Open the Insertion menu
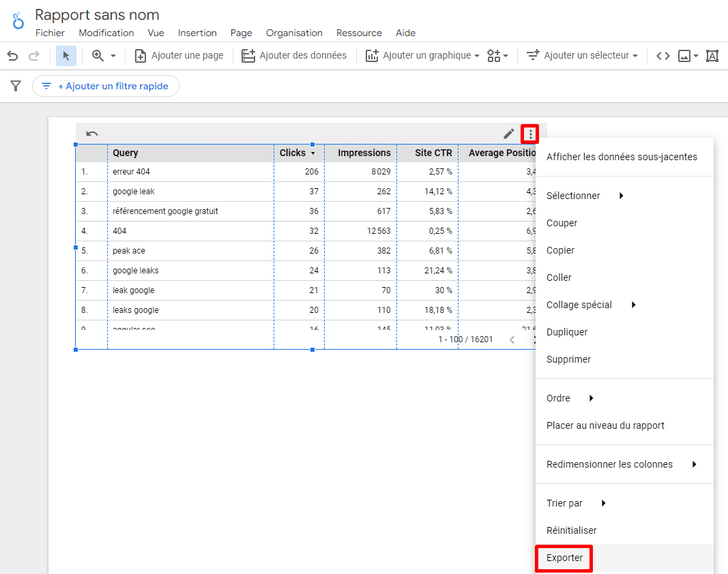Viewport: 728px width, 574px height. (x=197, y=33)
